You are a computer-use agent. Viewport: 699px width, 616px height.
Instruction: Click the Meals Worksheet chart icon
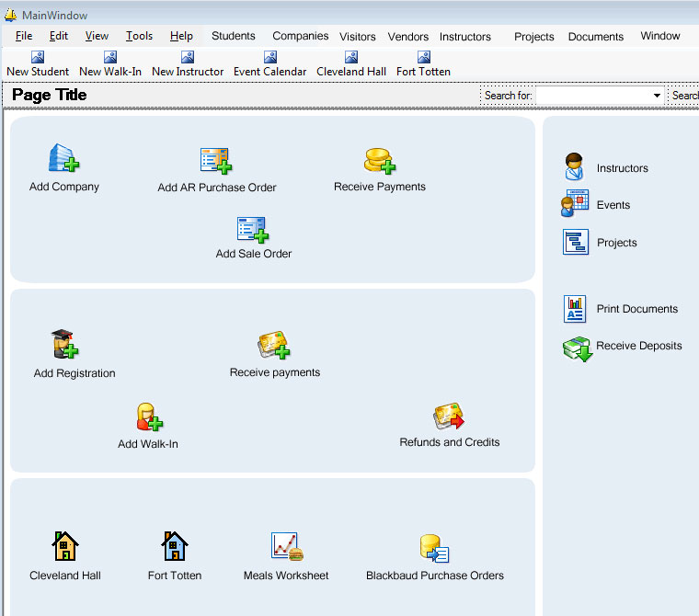click(287, 546)
